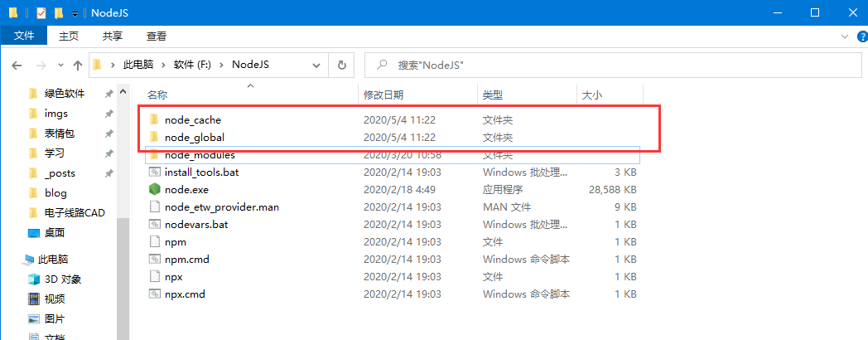Open the 文件 menu tab
The height and width of the screenshot is (340, 868).
click(24, 36)
